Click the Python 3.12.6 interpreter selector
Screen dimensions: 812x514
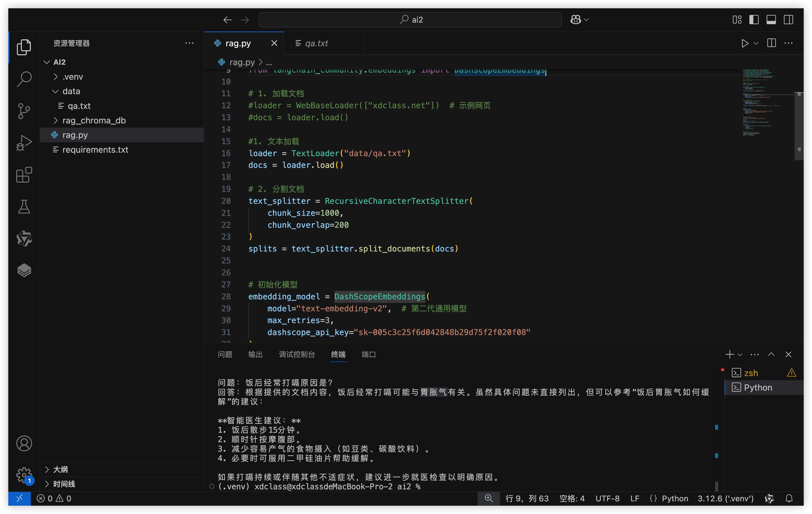pos(725,499)
